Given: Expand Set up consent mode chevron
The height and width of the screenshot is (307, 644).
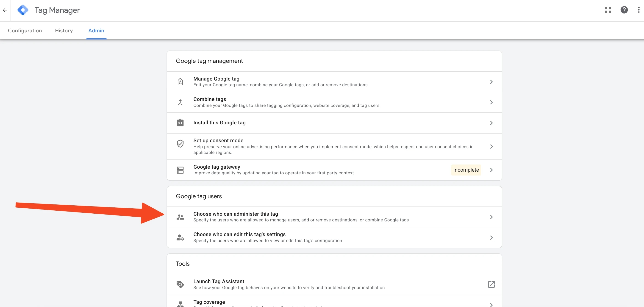Looking at the screenshot, I should (x=491, y=147).
